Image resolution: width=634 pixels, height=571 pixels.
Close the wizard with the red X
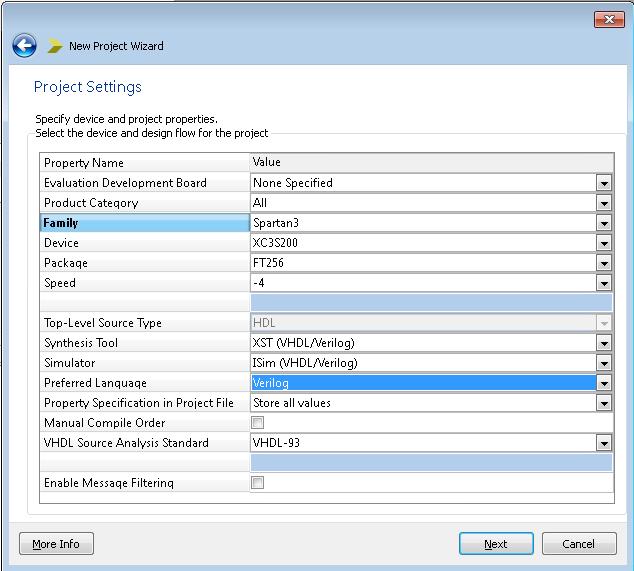point(609,19)
